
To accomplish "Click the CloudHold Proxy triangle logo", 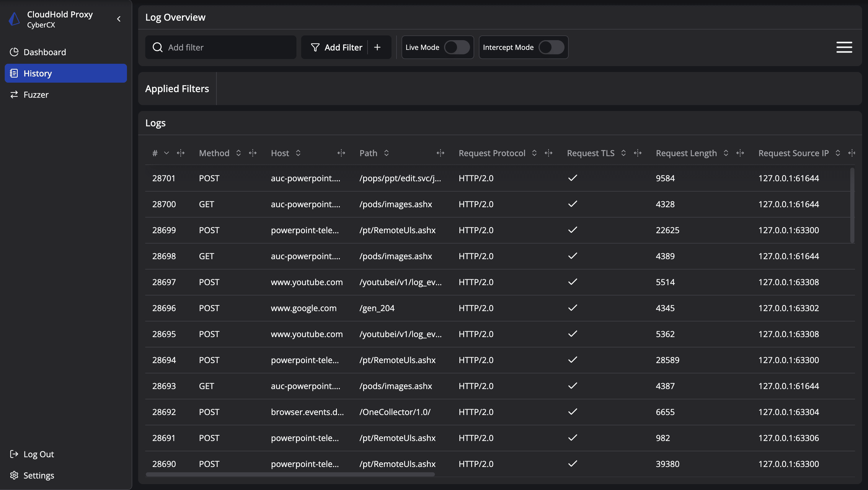I will pyautogui.click(x=14, y=19).
